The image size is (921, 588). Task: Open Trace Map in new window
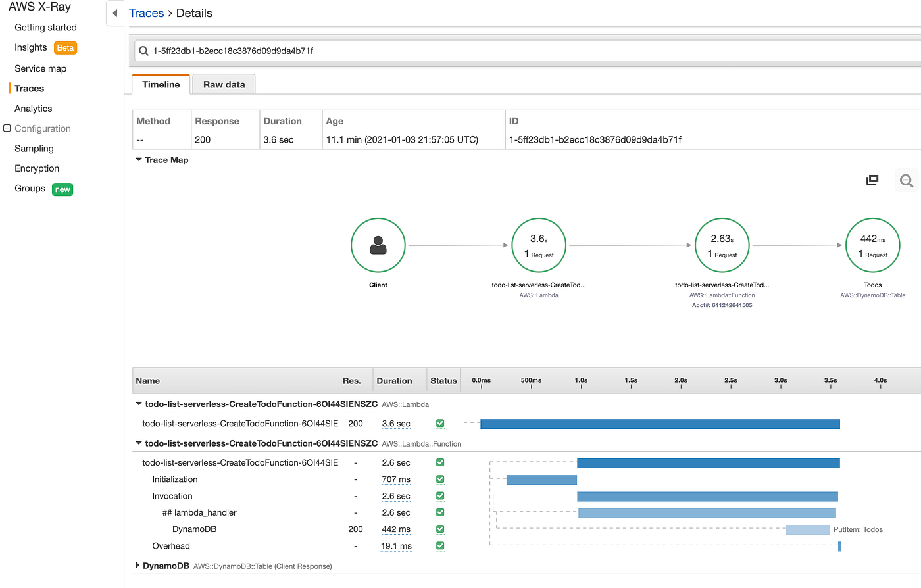coord(872,180)
